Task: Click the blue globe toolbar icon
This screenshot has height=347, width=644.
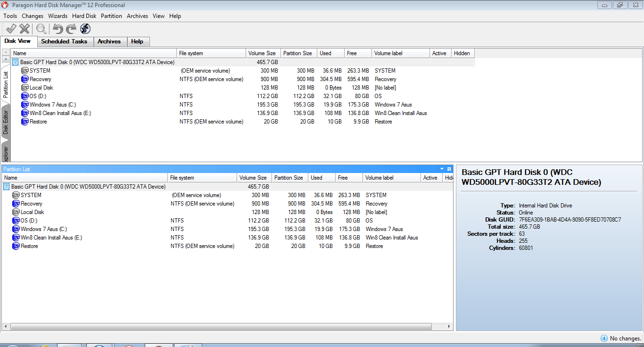Action: [85, 29]
